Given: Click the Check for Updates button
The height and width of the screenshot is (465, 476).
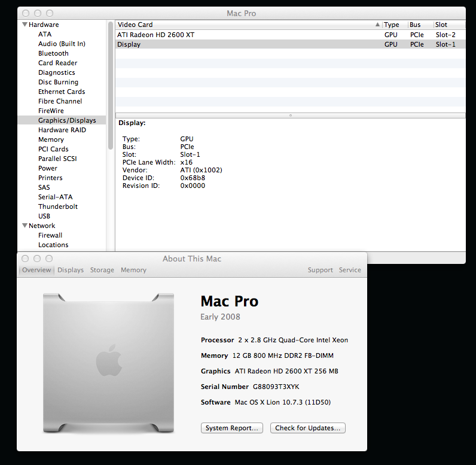Looking at the screenshot, I should pos(308,428).
